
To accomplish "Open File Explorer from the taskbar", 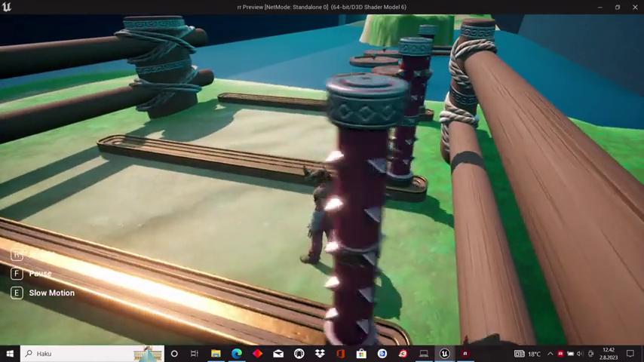I will 216,354.
